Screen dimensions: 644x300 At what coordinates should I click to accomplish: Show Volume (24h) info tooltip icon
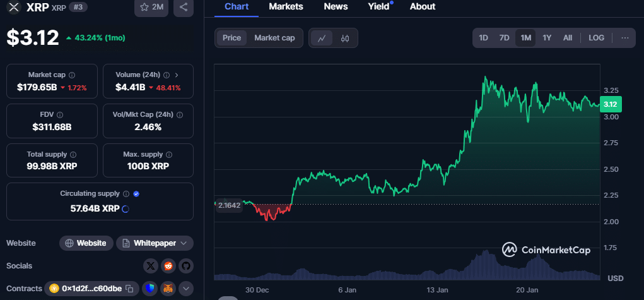[x=167, y=75]
